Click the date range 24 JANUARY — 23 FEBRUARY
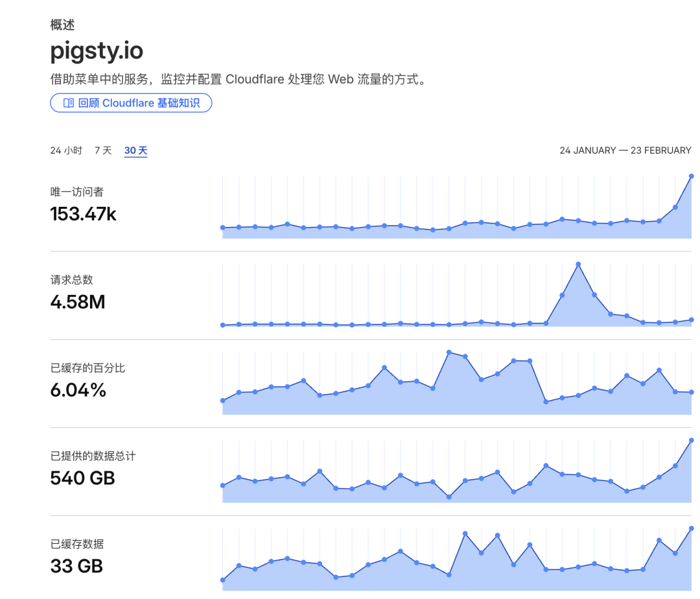700x599 pixels. (x=625, y=150)
